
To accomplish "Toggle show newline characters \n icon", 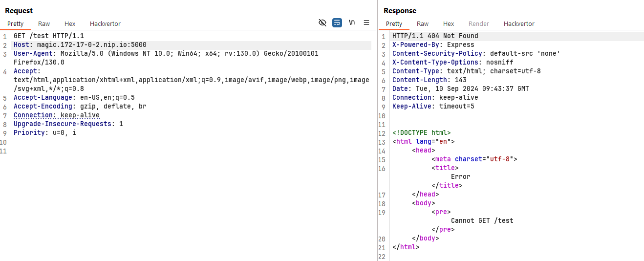I will 352,22.
